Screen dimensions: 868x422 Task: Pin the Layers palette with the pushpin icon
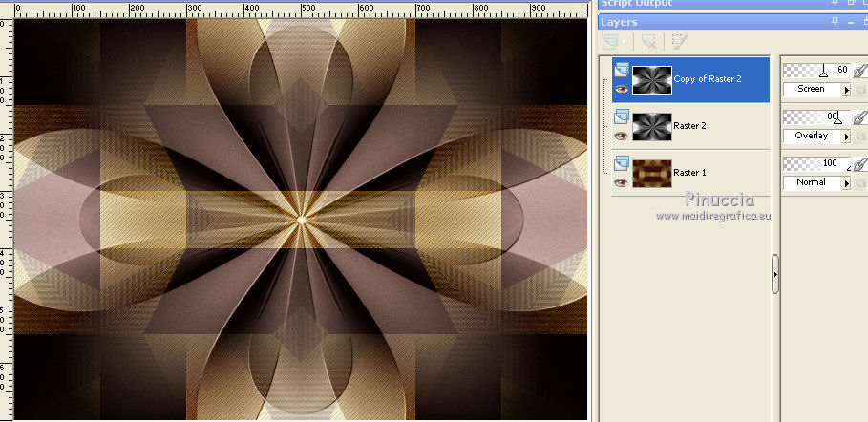click(x=835, y=22)
